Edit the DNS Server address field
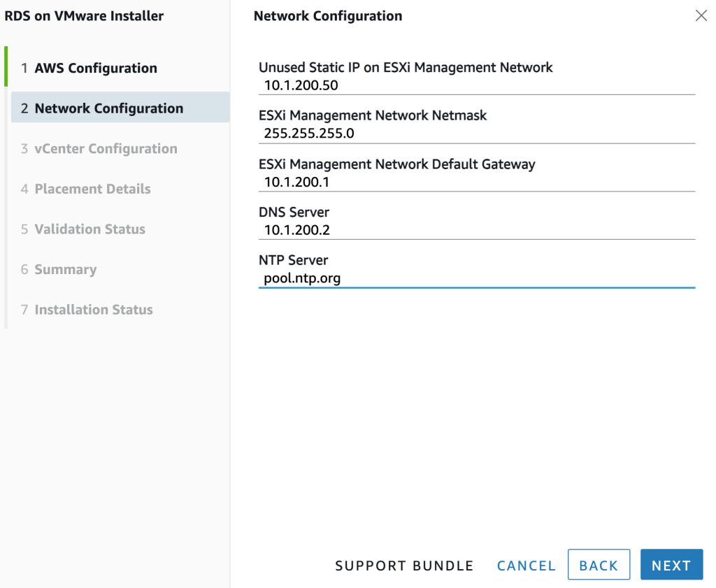The width and height of the screenshot is (716, 588). click(475, 230)
